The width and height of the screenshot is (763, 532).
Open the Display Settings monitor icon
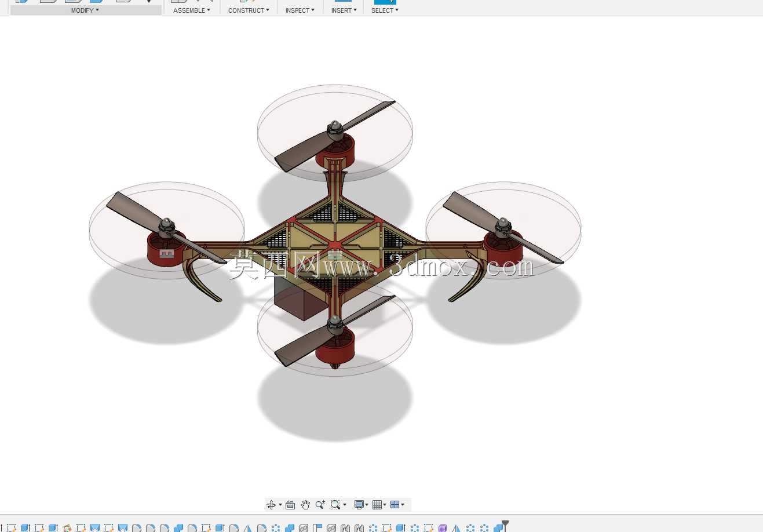(359, 505)
